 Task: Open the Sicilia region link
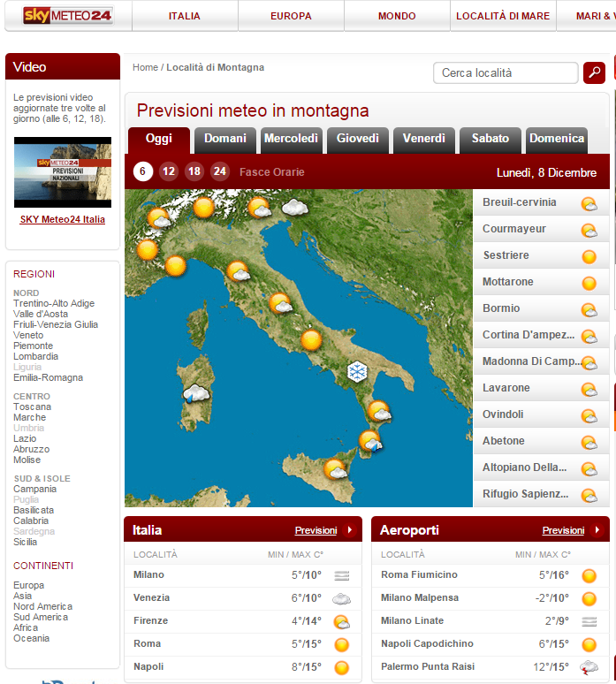[x=26, y=542]
